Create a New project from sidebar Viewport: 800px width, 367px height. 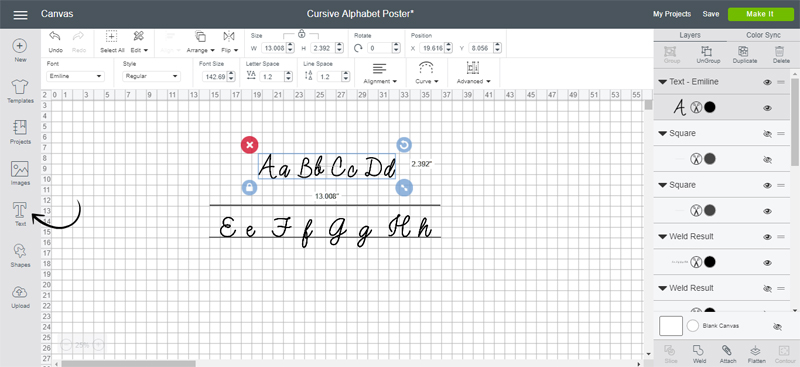[x=20, y=51]
